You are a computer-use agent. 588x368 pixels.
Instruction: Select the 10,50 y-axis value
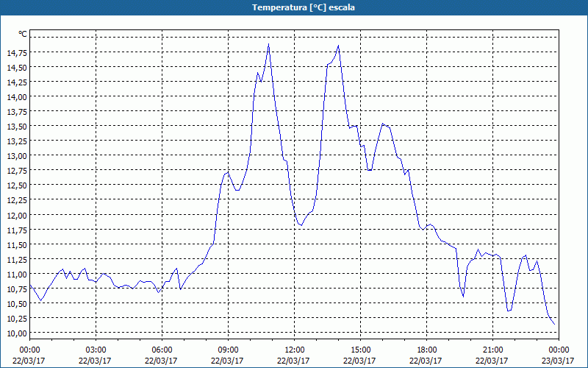click(17, 303)
